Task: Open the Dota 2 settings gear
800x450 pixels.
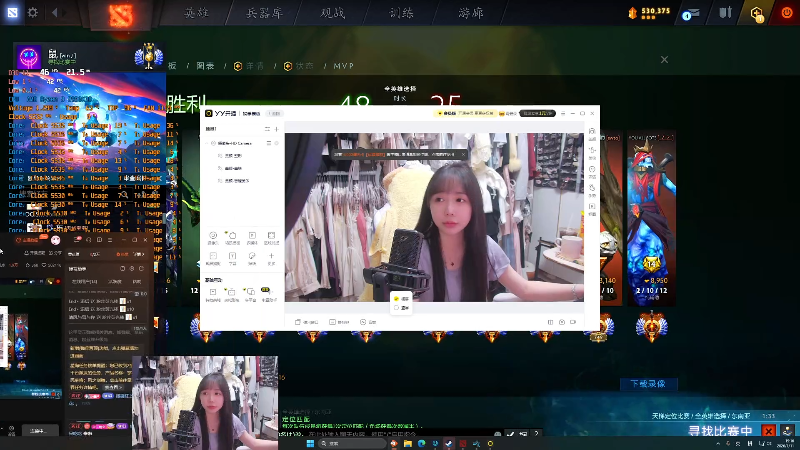Action: click(33, 12)
